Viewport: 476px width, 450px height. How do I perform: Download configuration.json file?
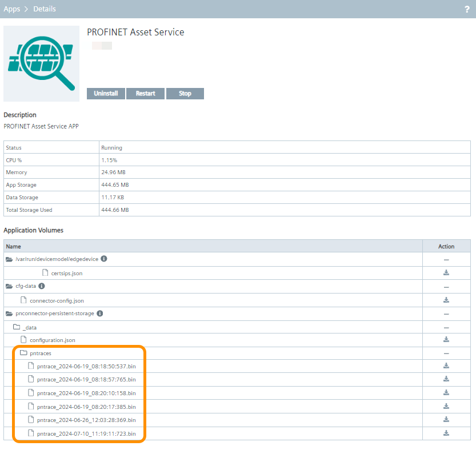pos(446,340)
